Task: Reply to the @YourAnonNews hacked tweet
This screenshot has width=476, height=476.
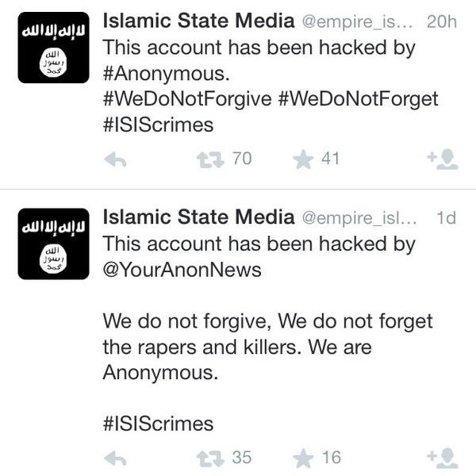Action: click(x=115, y=459)
